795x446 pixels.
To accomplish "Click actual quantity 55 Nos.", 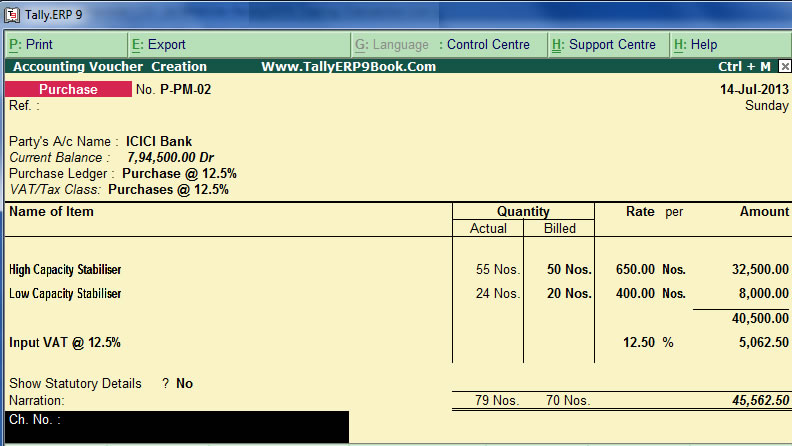I will click(498, 269).
